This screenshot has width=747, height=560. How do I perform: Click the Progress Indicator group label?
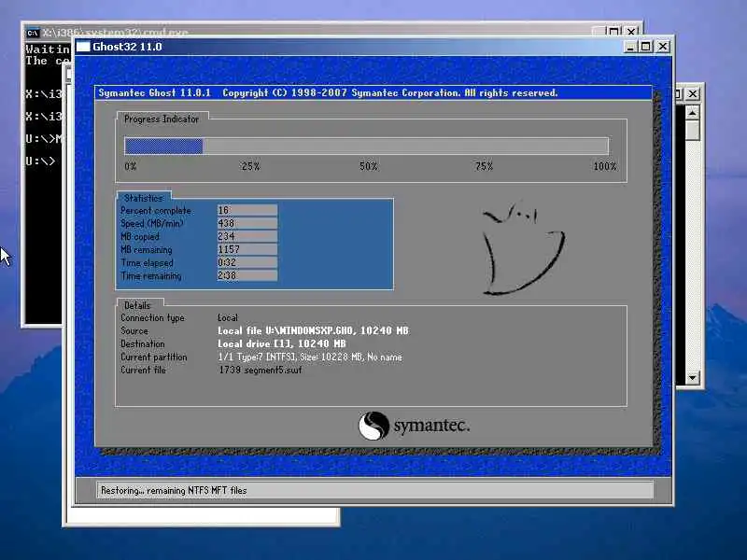pos(162,119)
